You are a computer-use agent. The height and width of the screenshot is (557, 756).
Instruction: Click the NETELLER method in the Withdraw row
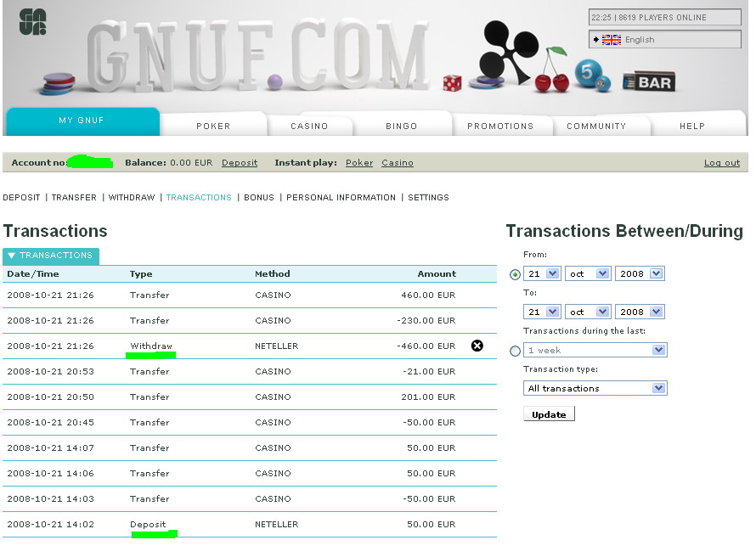(277, 346)
